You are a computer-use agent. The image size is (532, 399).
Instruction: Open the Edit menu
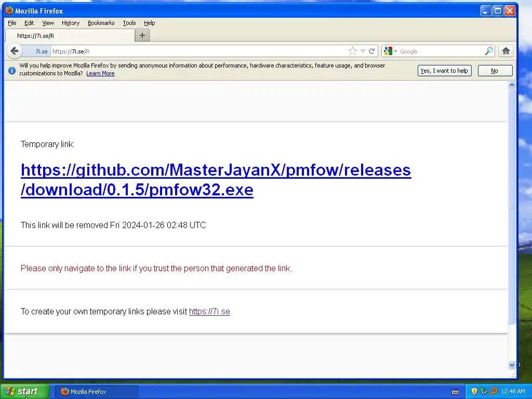[x=29, y=23]
